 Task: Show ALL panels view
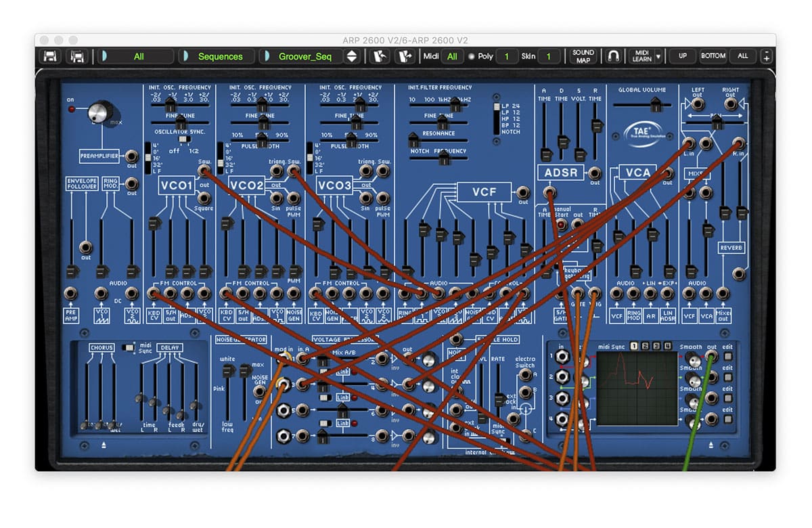(743, 56)
